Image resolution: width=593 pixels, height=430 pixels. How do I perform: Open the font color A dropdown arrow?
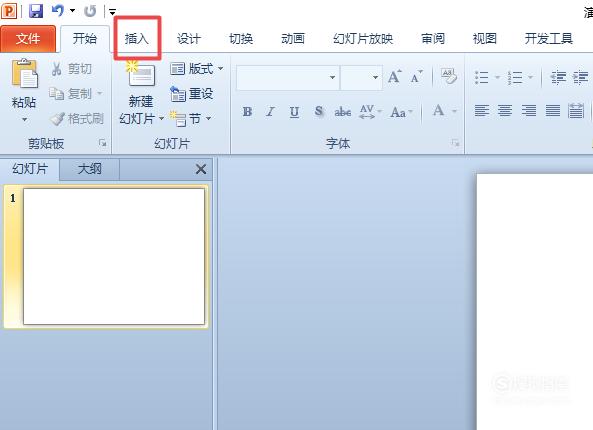(x=455, y=111)
